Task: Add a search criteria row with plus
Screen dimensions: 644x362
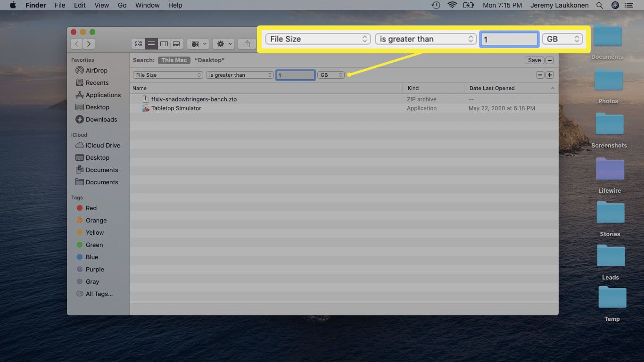Action: click(549, 75)
